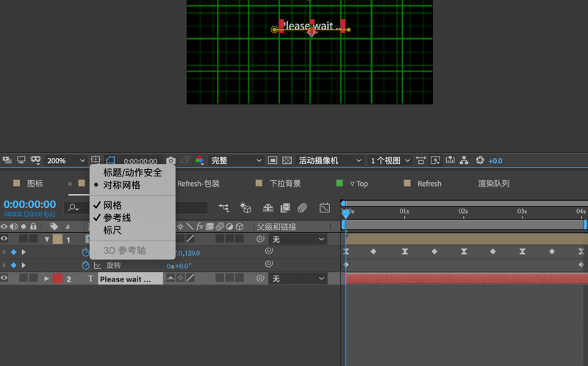The height and width of the screenshot is (366, 588).
Task: Open the 渲染队列 render queue panel
Action: click(x=493, y=184)
